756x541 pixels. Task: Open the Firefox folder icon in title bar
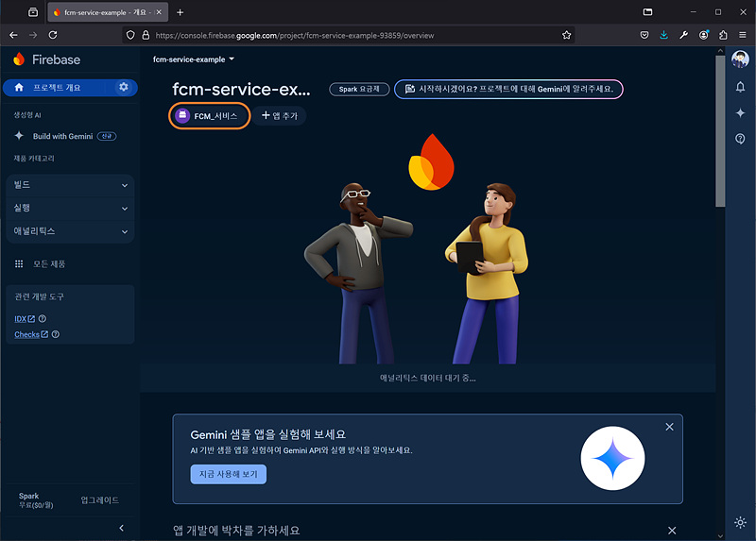click(x=647, y=12)
